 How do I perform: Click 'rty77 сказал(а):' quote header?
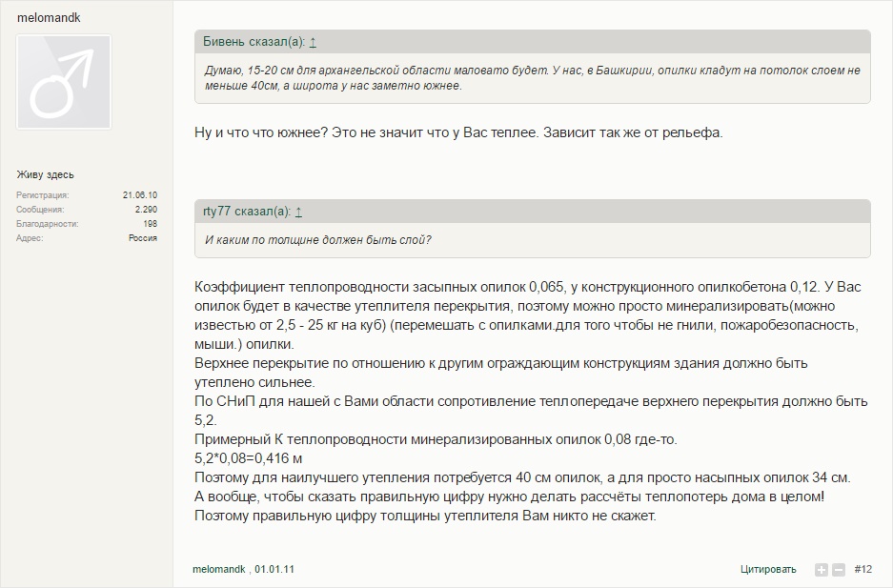tap(247, 212)
